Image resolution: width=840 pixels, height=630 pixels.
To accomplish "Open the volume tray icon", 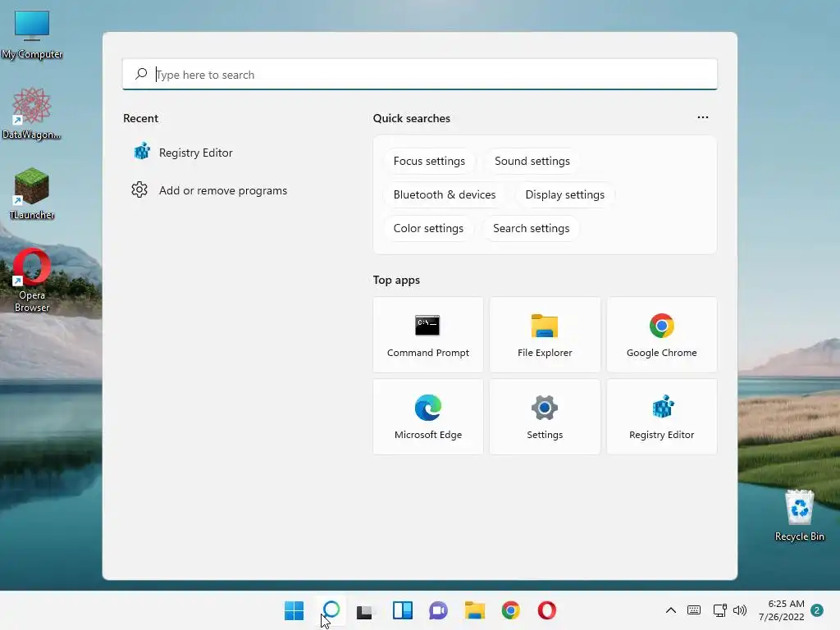I will (740, 609).
